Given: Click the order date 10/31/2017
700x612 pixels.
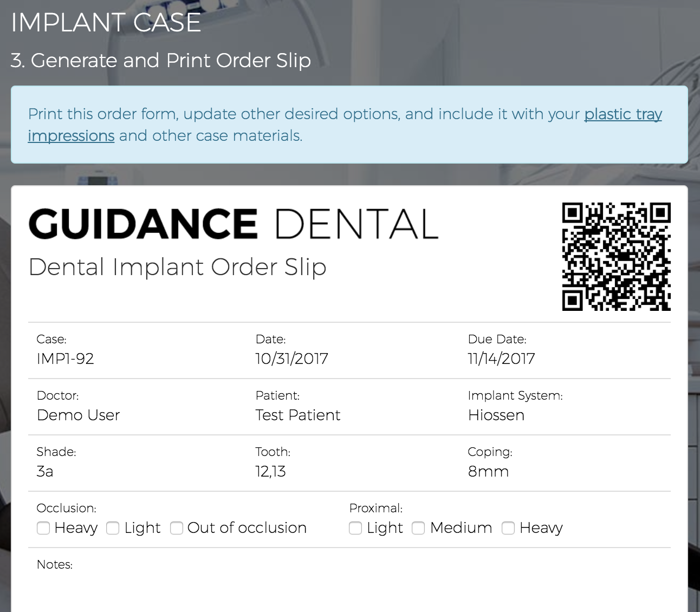Looking at the screenshot, I should pyautogui.click(x=291, y=359).
